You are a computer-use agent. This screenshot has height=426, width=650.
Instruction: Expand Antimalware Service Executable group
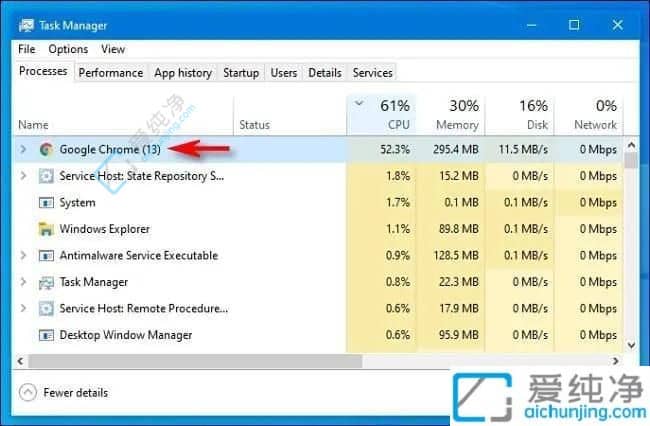(23, 255)
